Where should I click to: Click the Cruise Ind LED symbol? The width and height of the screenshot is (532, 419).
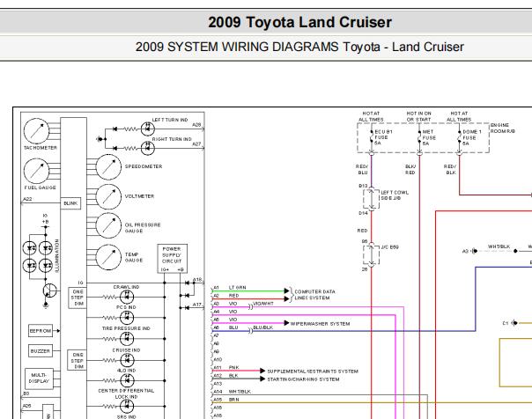(127, 360)
